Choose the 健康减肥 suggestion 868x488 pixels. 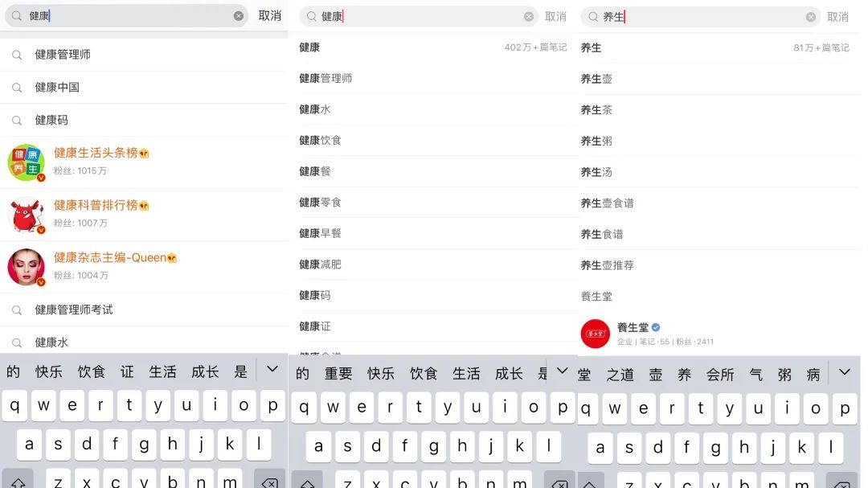point(321,265)
